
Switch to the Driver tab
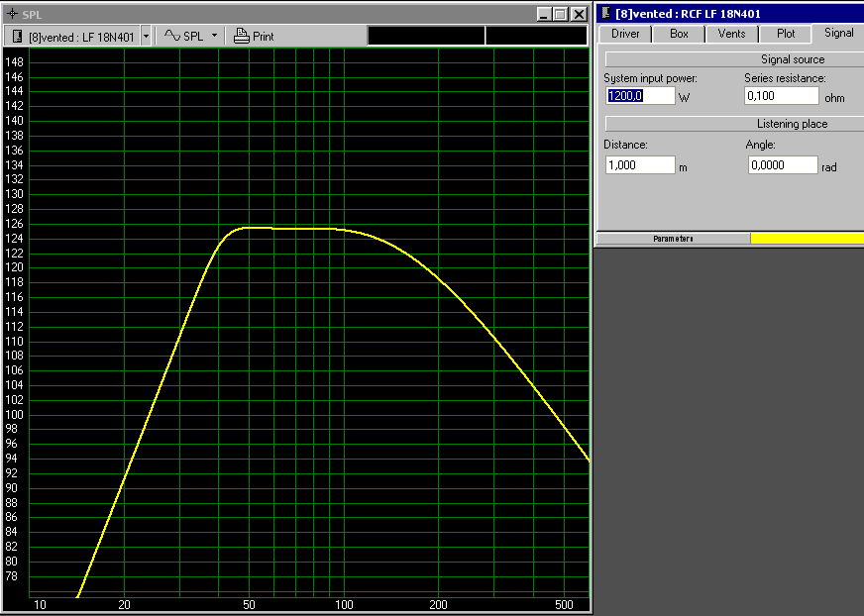point(624,34)
